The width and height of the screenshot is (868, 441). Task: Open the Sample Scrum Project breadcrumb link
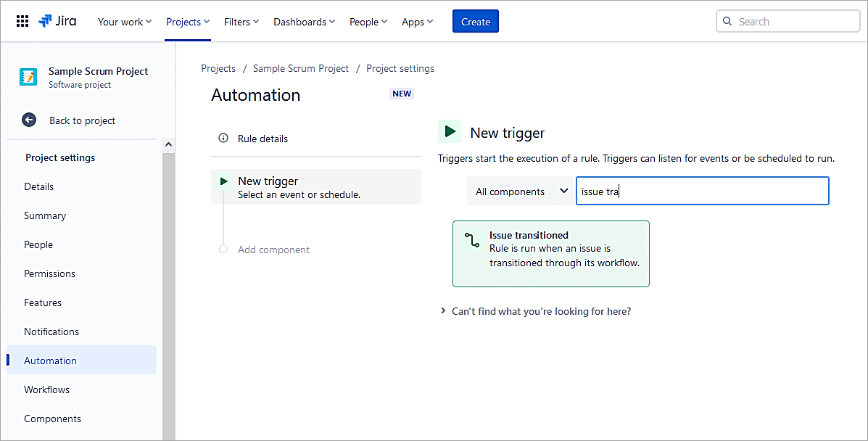tap(301, 68)
